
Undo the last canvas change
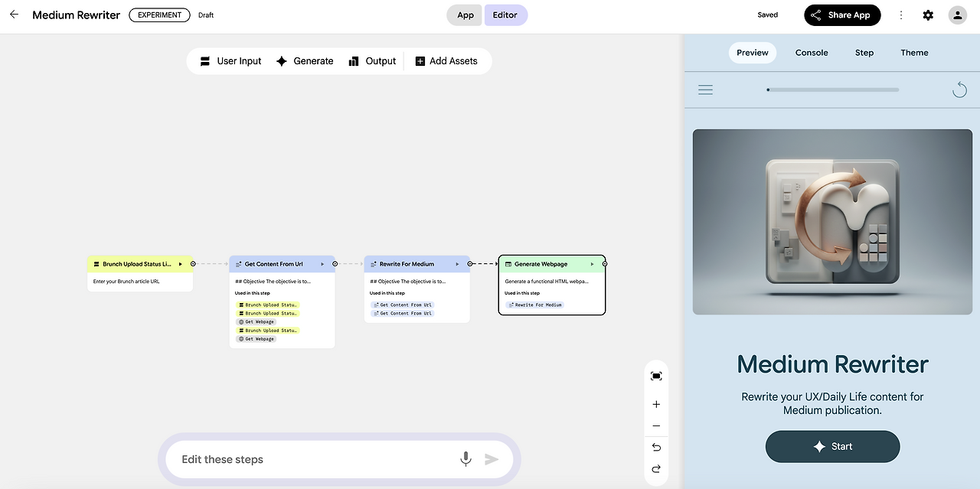tap(656, 447)
